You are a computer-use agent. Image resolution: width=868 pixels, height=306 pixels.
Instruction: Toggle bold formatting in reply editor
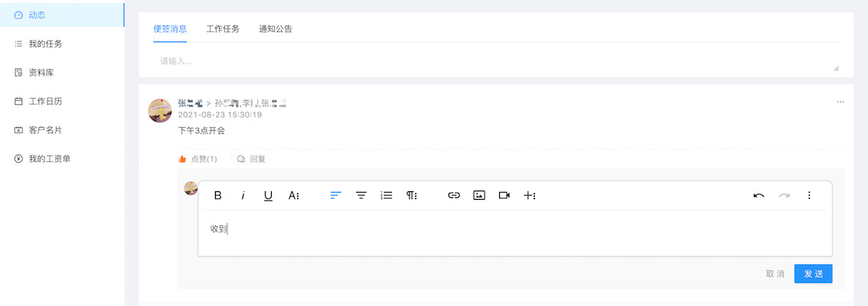point(217,195)
